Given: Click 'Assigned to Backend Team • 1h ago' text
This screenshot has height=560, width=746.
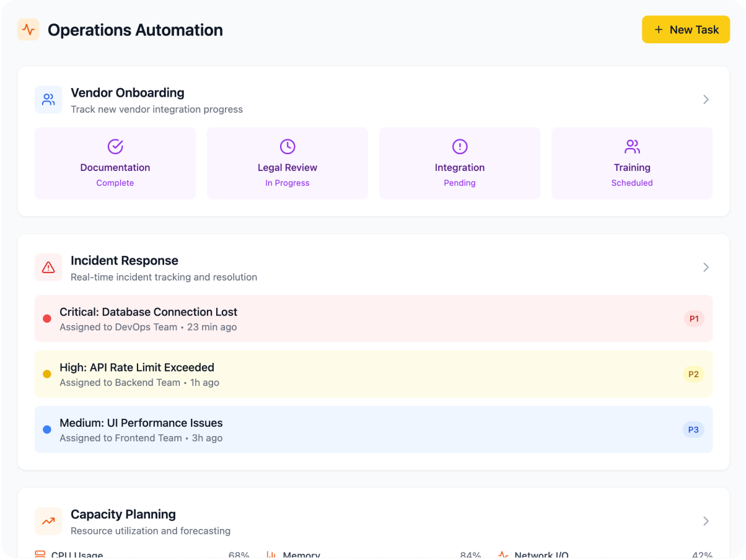Looking at the screenshot, I should click(x=139, y=383).
